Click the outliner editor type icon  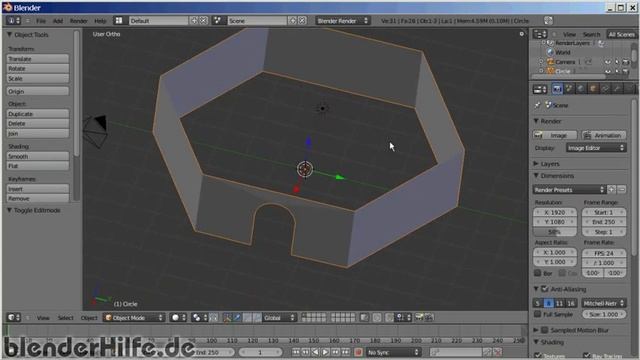[540, 34]
